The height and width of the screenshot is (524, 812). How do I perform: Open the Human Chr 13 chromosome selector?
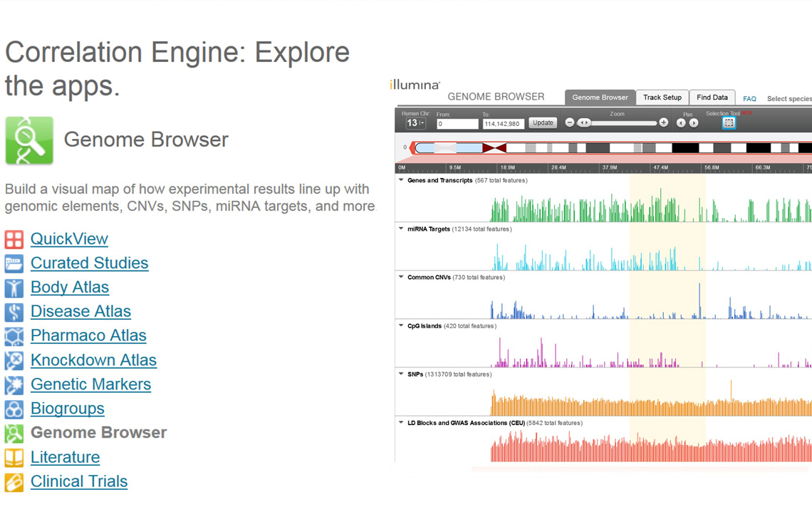pos(417,122)
